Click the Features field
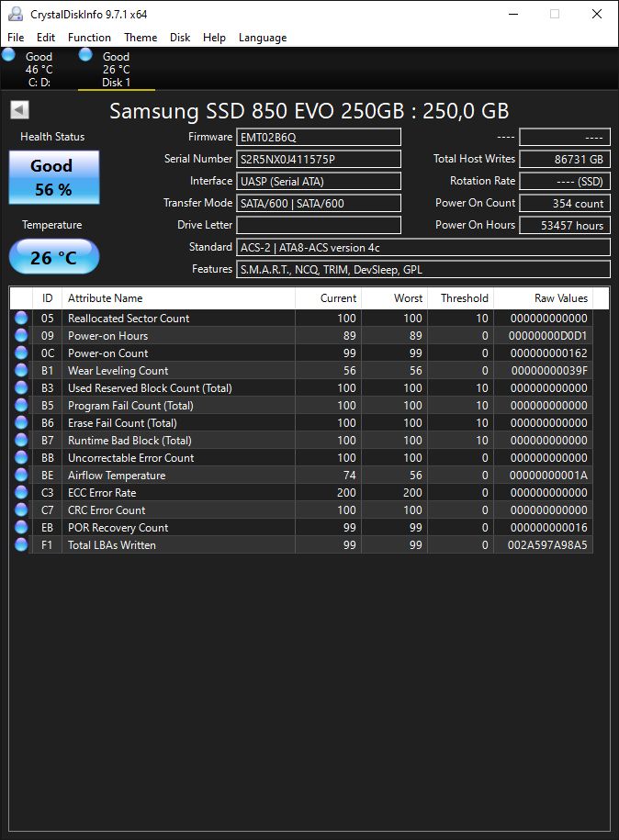Image resolution: width=619 pixels, height=840 pixels. coord(423,270)
